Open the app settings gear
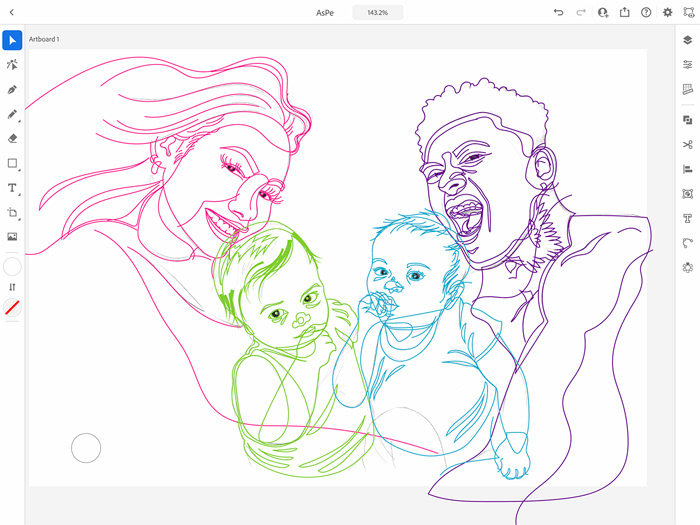This screenshot has width=700, height=525. coord(667,12)
